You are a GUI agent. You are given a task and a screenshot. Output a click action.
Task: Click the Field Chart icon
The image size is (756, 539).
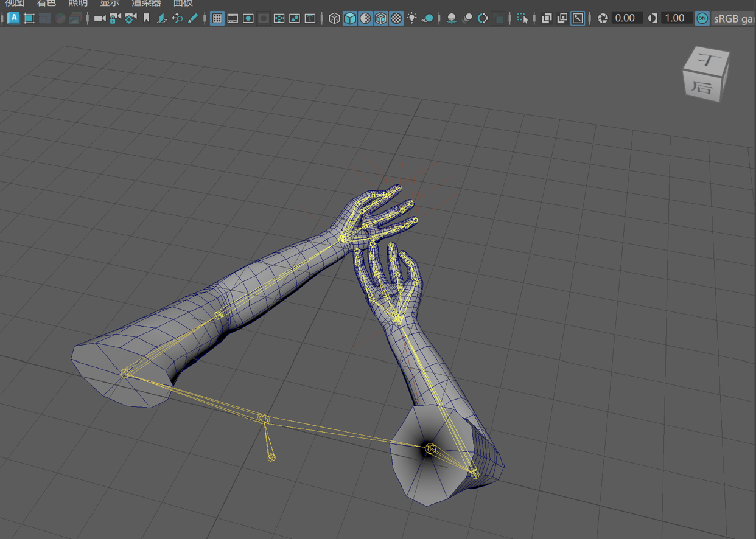279,18
